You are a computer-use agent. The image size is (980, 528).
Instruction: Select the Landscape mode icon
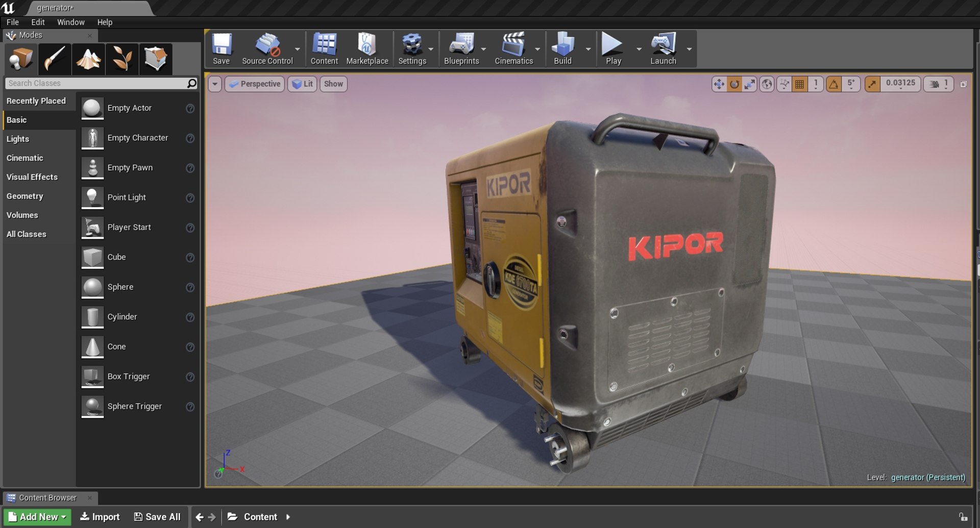pyautogui.click(x=88, y=59)
